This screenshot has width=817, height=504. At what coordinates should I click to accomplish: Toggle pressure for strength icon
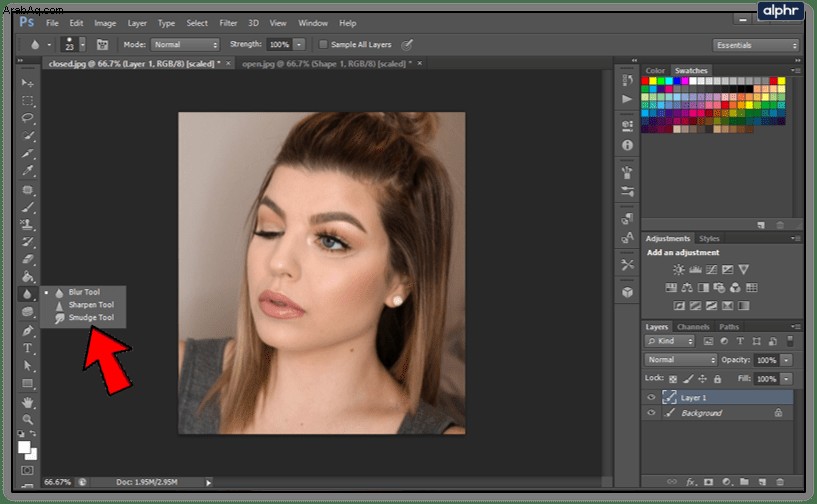pos(407,45)
